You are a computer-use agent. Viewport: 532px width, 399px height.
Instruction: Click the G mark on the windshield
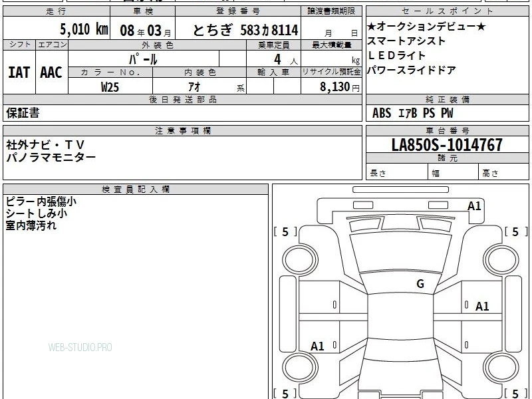click(x=420, y=284)
